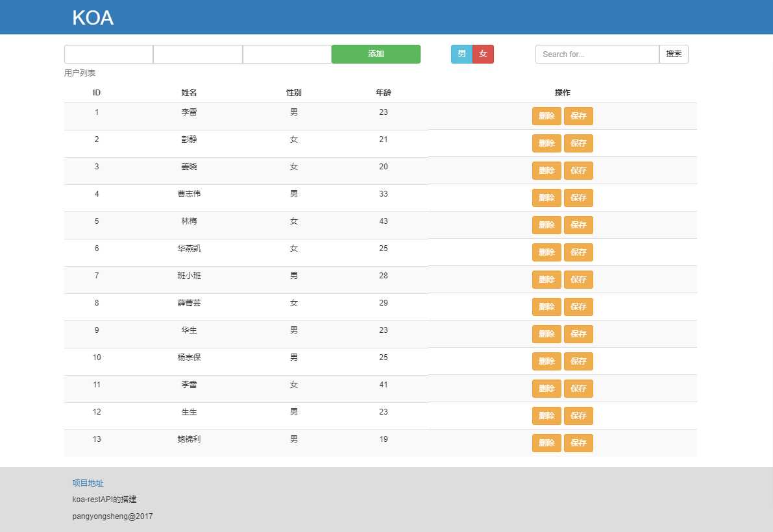
Task: Save user row 4 曹志伟
Action: coord(578,198)
